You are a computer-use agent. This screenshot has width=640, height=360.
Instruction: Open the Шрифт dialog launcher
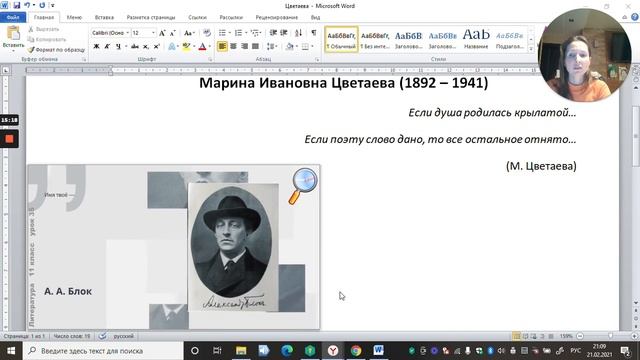click(211, 60)
